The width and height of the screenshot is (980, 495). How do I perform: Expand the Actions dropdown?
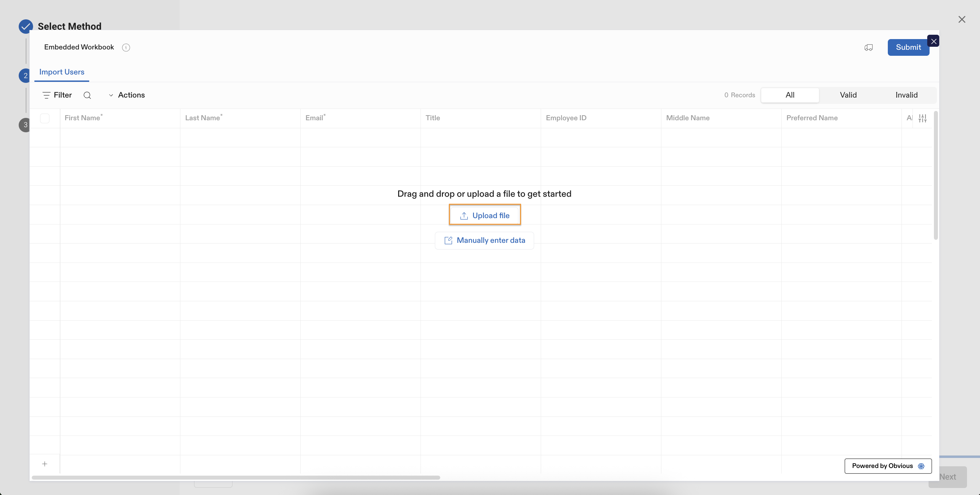[111, 95]
